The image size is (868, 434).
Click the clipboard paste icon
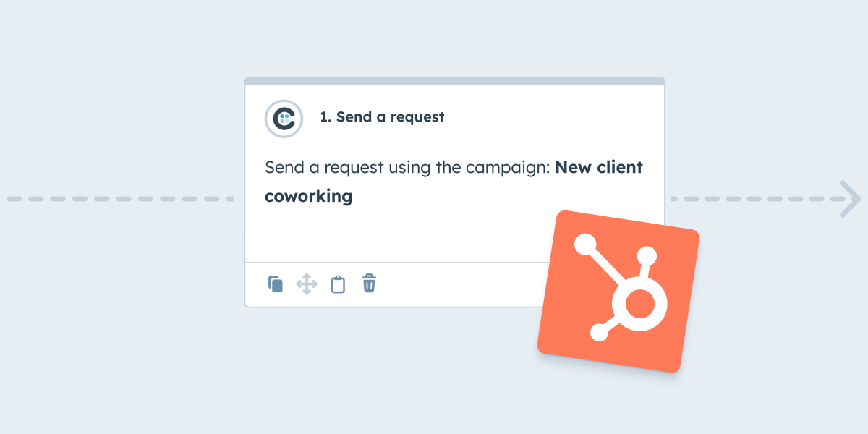(338, 284)
